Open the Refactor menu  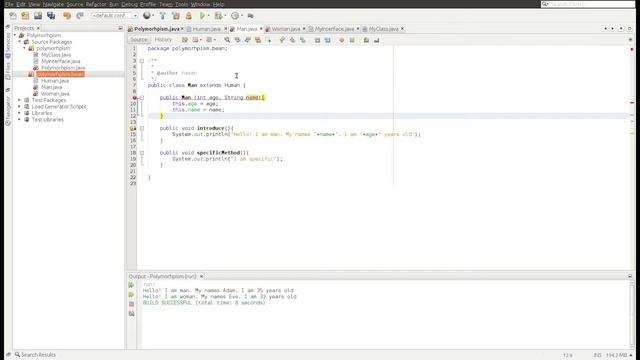point(96,4)
